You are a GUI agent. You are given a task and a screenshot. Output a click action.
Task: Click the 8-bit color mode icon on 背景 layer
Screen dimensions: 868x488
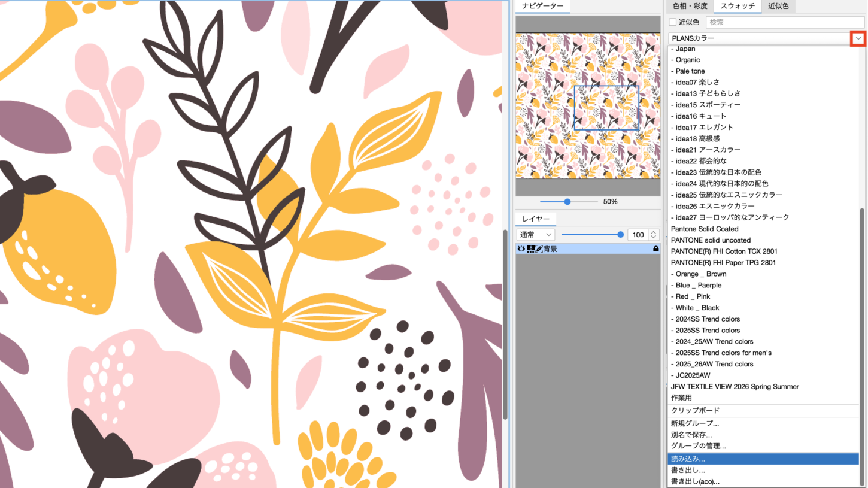coord(530,248)
